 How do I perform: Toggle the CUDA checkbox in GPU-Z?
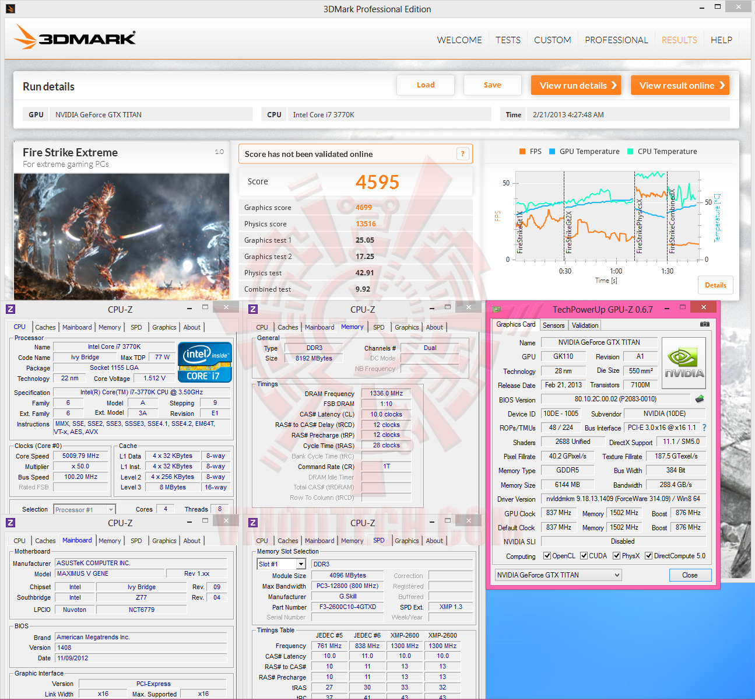[x=584, y=556]
